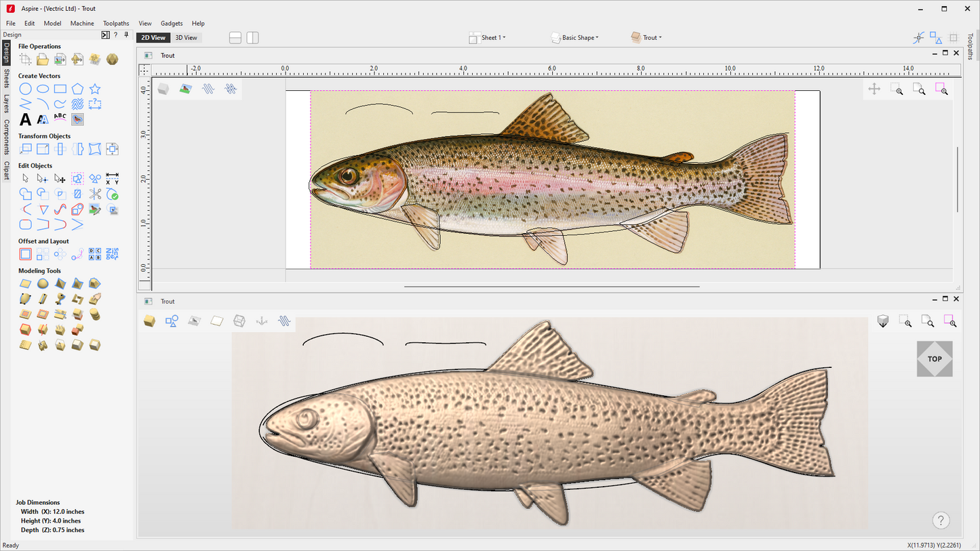Click the Draw Text tool
Screen dimensions: 980x551
point(25,120)
